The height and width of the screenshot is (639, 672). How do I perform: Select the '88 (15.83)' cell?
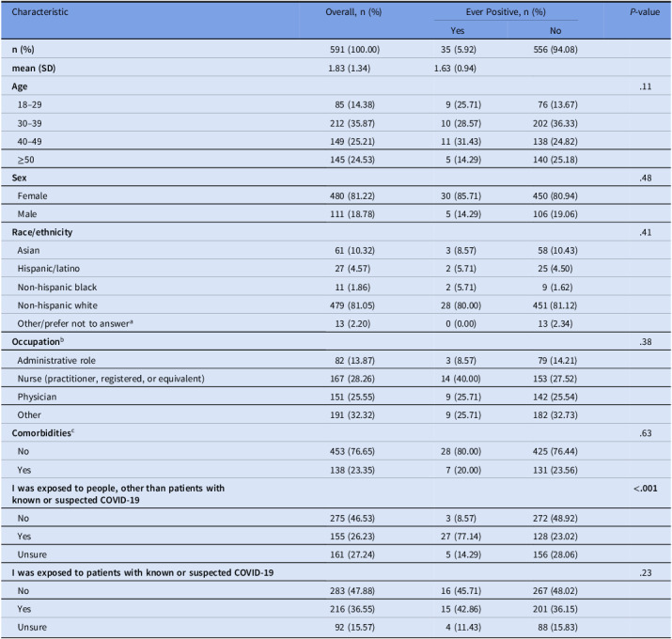tap(558, 628)
